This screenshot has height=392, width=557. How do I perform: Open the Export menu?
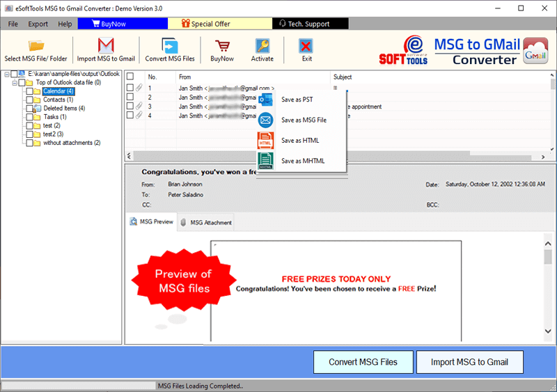click(x=38, y=24)
